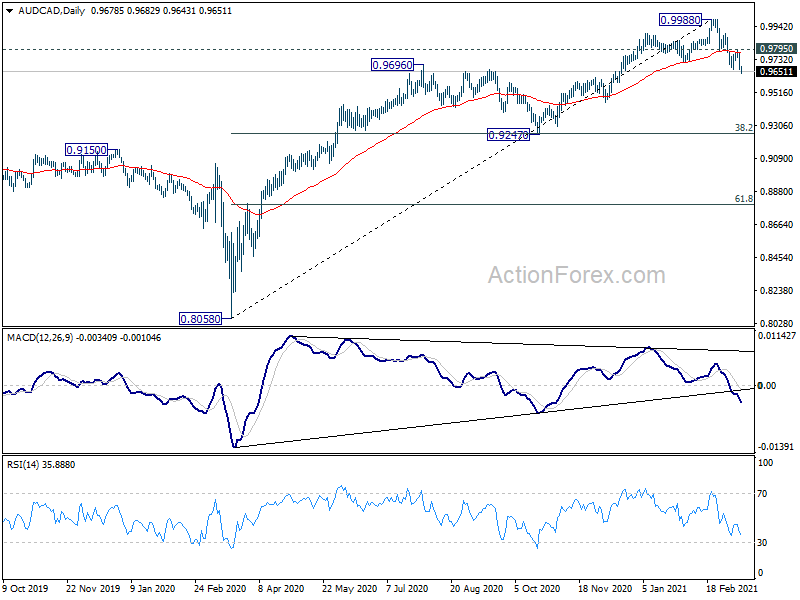
Task: Click the -0.01391 MACD scale value
Action: click(x=776, y=447)
